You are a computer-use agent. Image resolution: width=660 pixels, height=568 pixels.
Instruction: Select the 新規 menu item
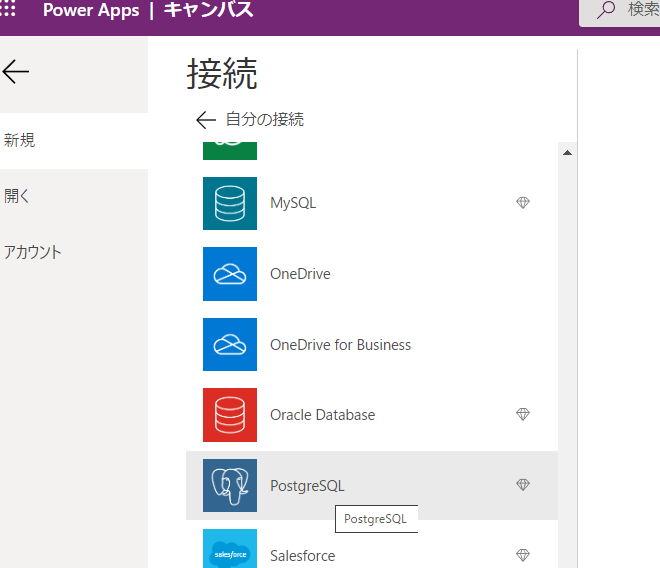click(x=20, y=141)
